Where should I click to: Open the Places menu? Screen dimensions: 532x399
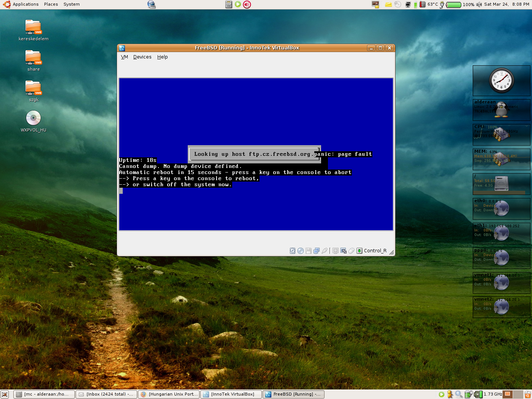pyautogui.click(x=51, y=4)
